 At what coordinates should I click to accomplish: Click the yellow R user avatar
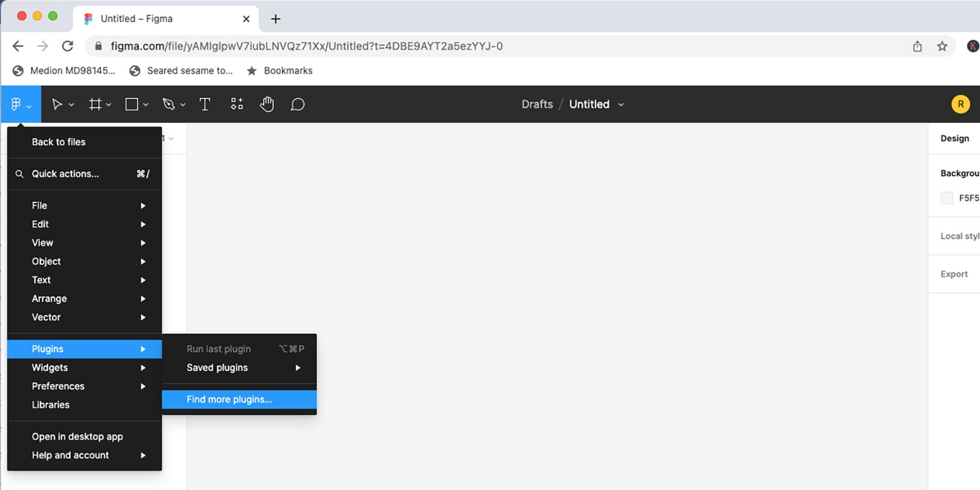961,104
